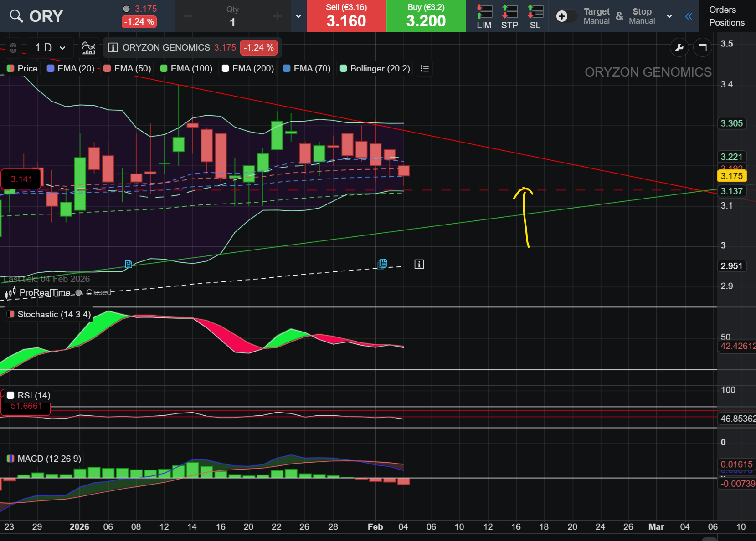The image size is (756, 541).
Task: Increase quantity with the plus button
Action: click(x=277, y=16)
